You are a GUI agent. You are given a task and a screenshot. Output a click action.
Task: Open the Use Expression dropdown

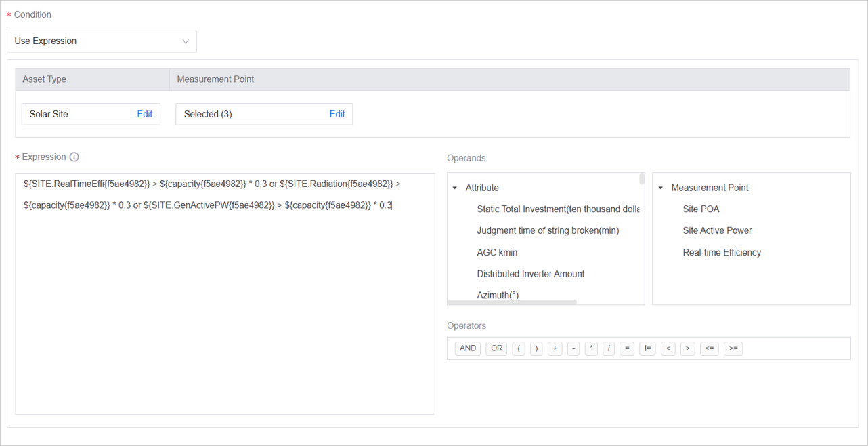point(102,41)
